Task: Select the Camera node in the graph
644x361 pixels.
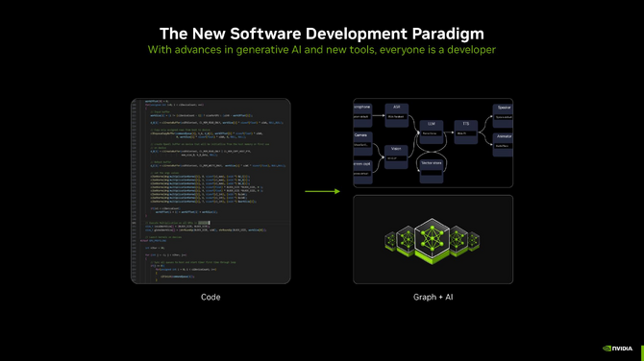Action: (x=362, y=143)
